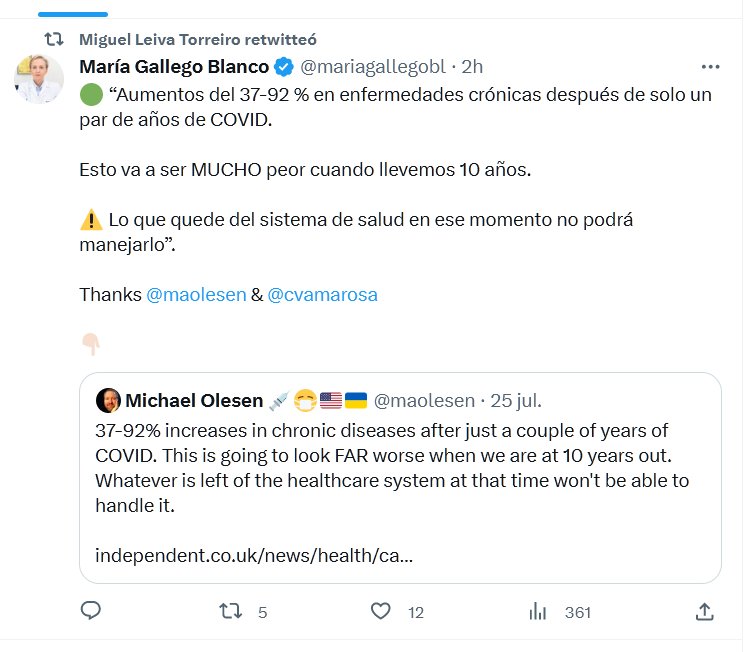Like the tweet with the heart icon

click(x=380, y=611)
